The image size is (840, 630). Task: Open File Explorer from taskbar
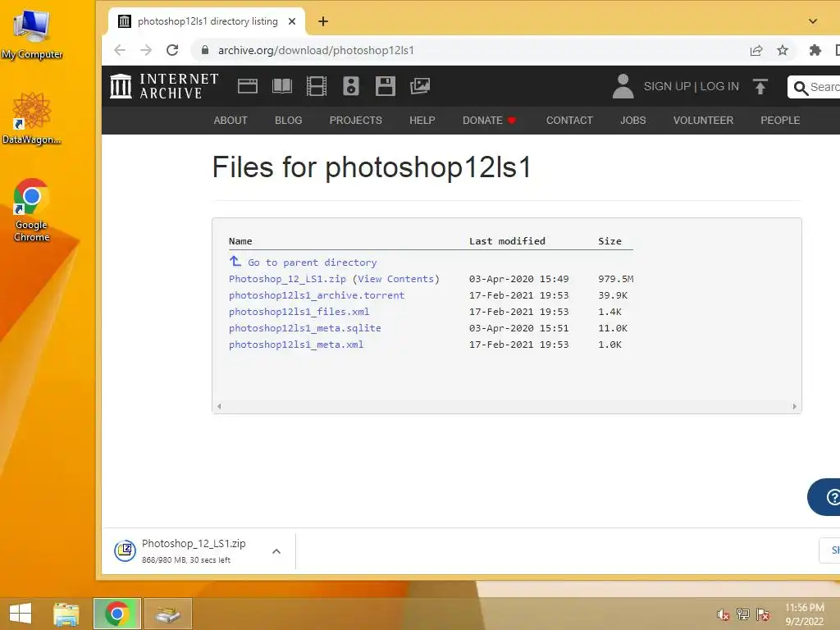click(x=66, y=614)
